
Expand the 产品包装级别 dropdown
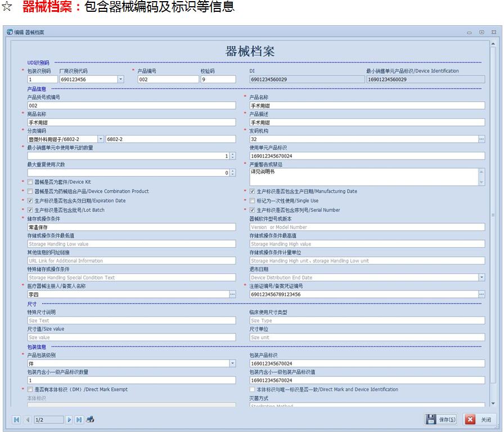click(x=232, y=364)
